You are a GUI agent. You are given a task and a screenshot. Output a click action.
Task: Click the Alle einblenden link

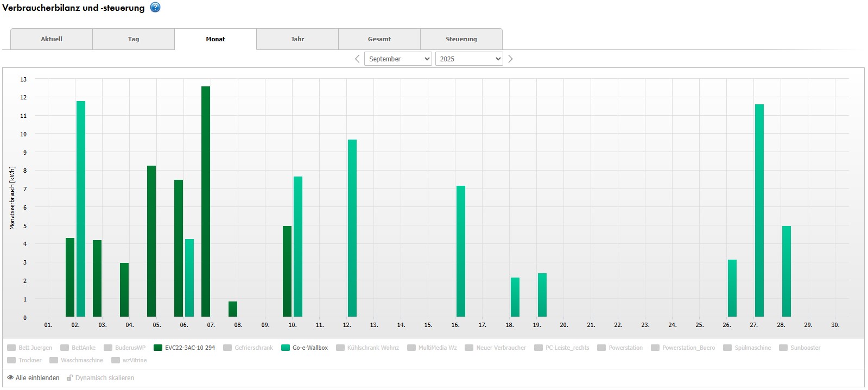click(37, 378)
